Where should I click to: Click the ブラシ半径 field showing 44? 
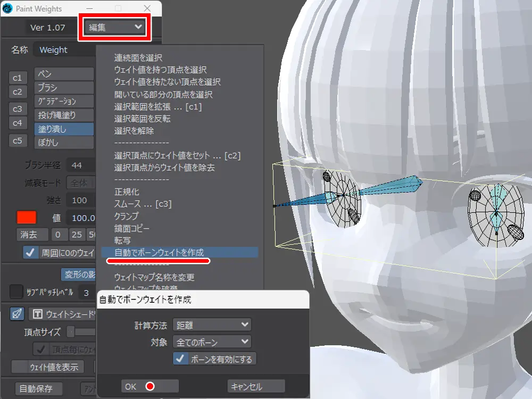pyautogui.click(x=84, y=165)
